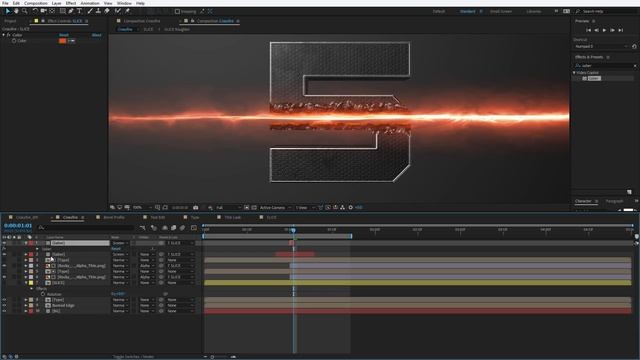Screen dimensions: 640x360
Task: Click Toggle Switches / Modes button
Action: [133, 357]
